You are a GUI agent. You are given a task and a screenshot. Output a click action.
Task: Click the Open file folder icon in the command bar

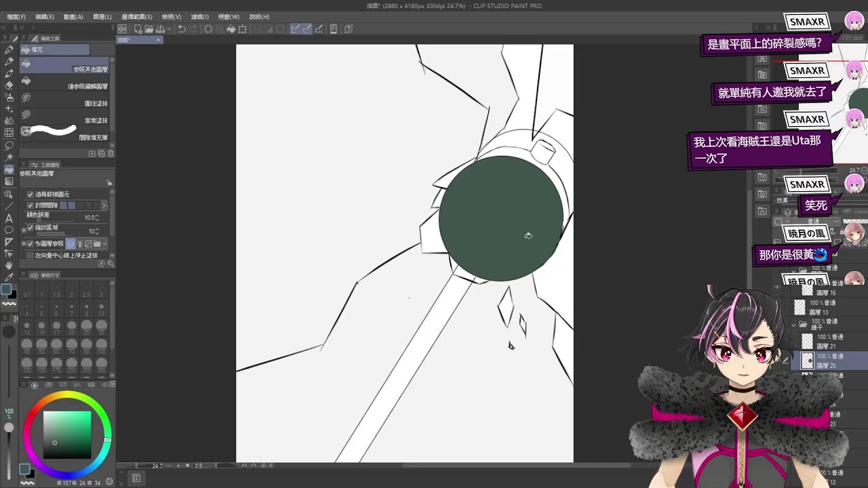coord(149,29)
